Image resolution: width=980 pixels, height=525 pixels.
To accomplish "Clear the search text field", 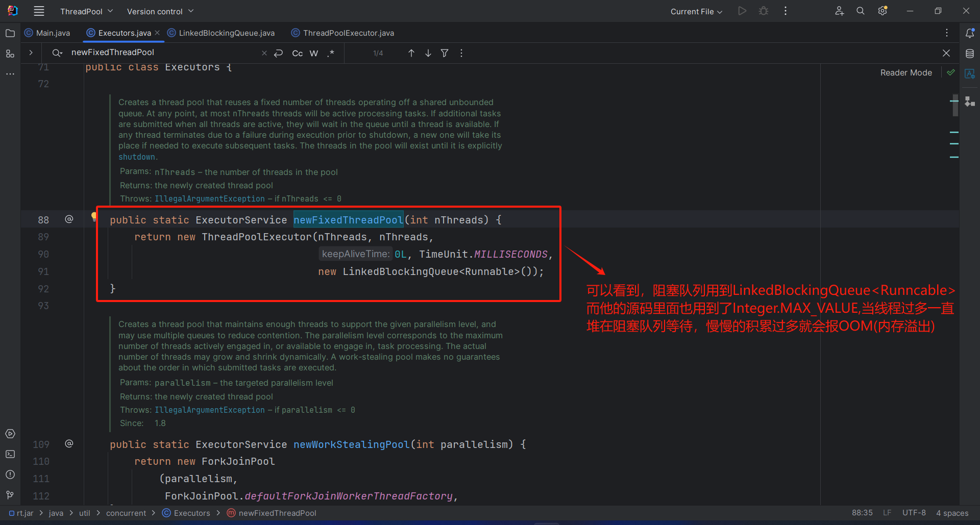I will point(264,53).
